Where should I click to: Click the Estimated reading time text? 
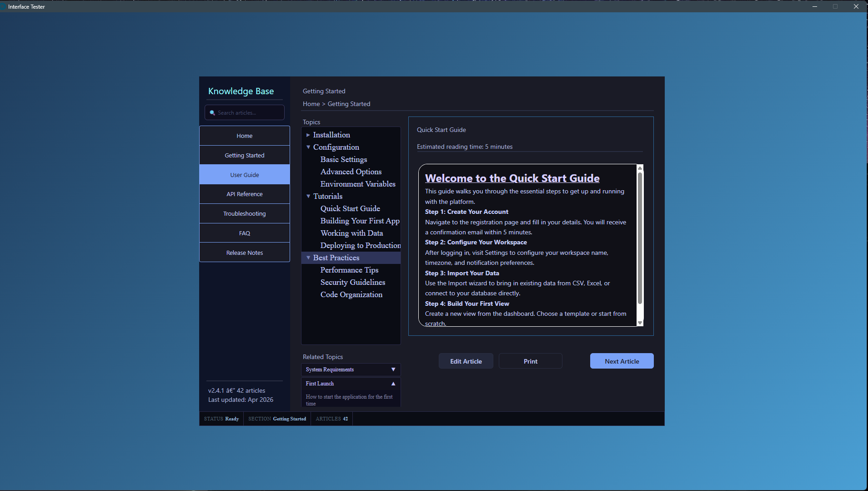(x=465, y=147)
